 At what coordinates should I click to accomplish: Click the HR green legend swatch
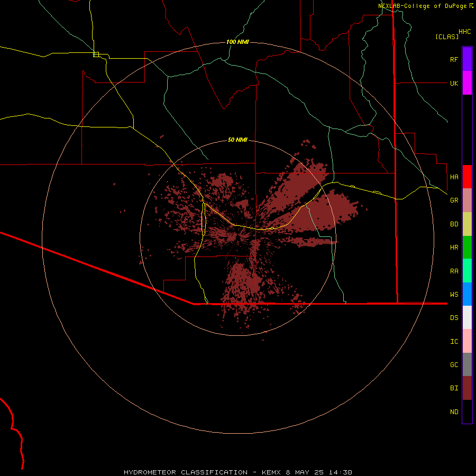click(x=467, y=247)
